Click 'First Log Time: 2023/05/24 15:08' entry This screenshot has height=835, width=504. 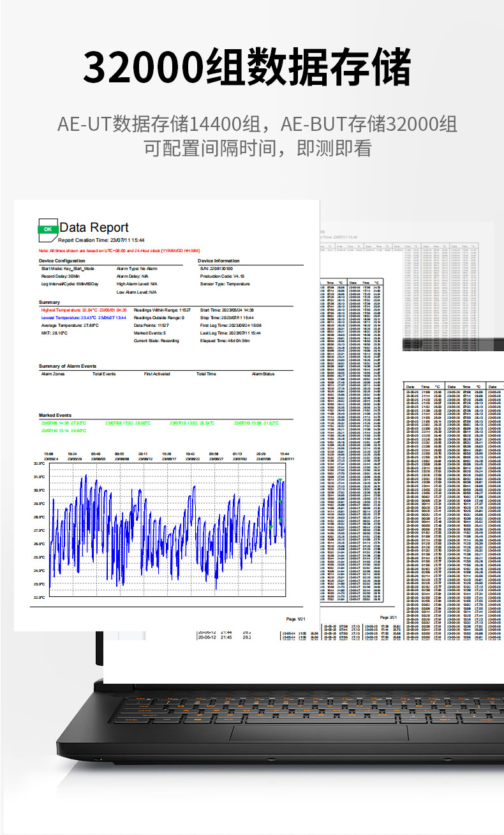[x=230, y=325]
